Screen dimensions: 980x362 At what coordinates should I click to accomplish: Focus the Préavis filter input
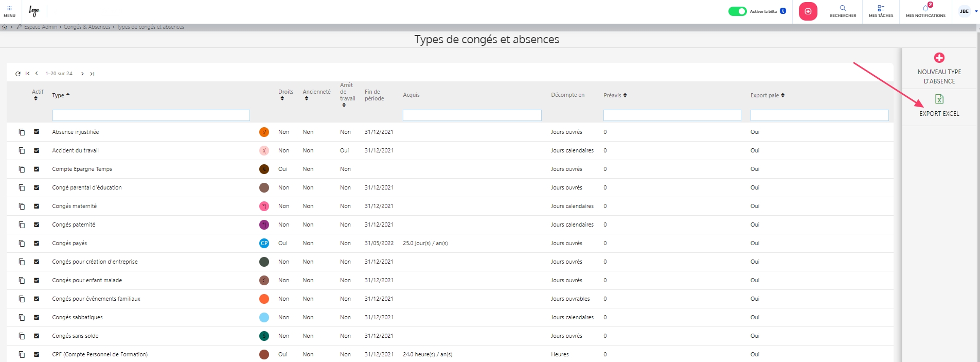(x=672, y=115)
